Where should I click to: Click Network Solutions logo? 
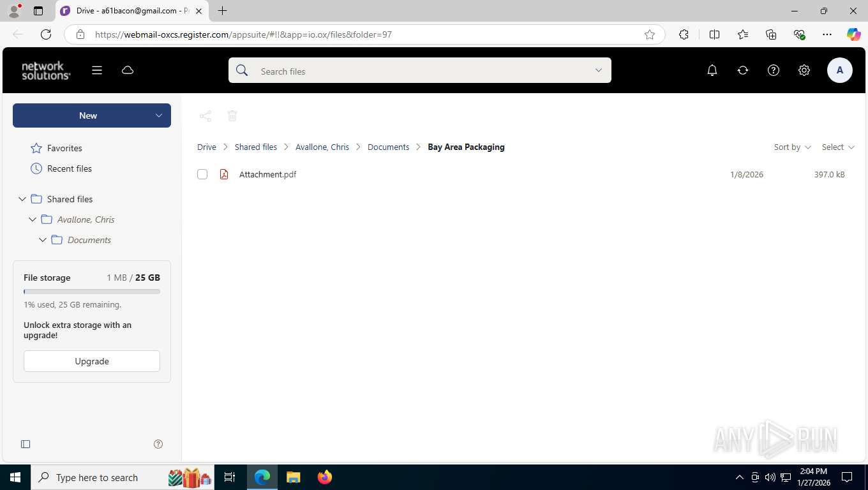(x=46, y=70)
